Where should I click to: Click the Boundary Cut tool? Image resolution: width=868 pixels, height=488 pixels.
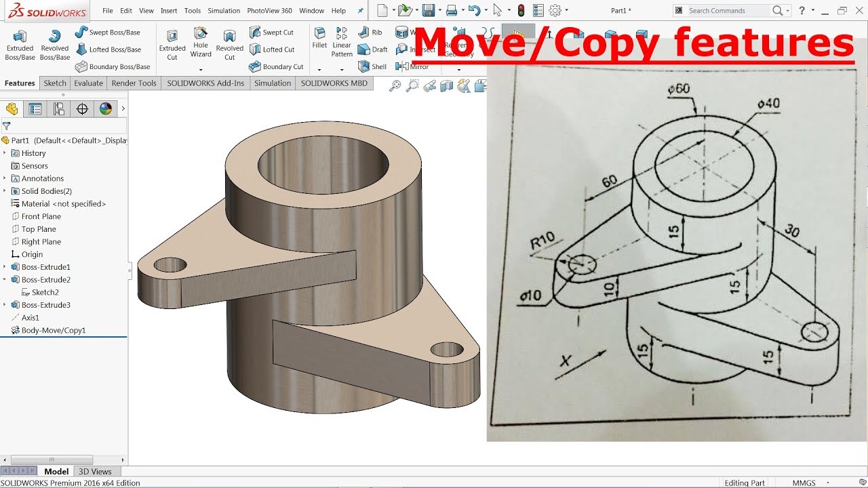276,66
